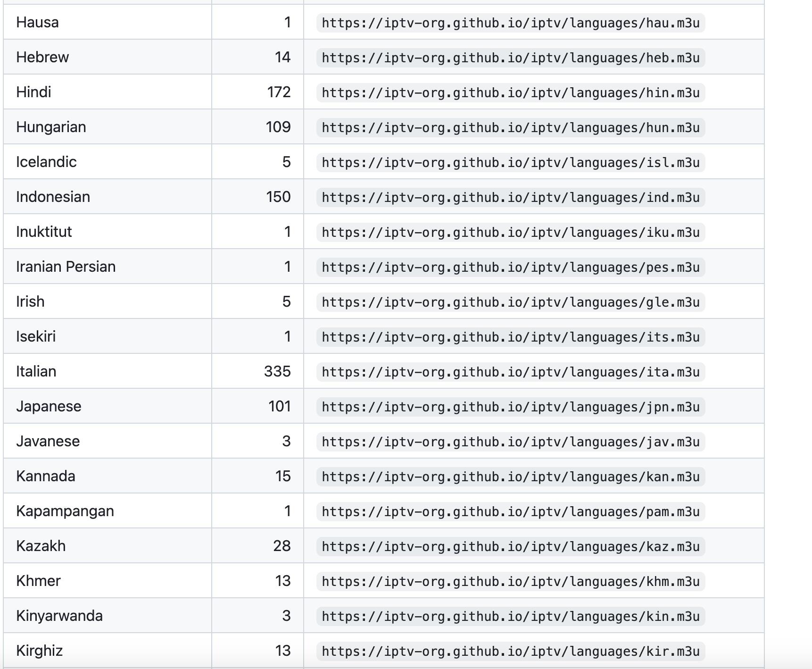The image size is (812, 669).
Task: Select the Hebrew playlist URL heb.m3u
Action: (511, 58)
